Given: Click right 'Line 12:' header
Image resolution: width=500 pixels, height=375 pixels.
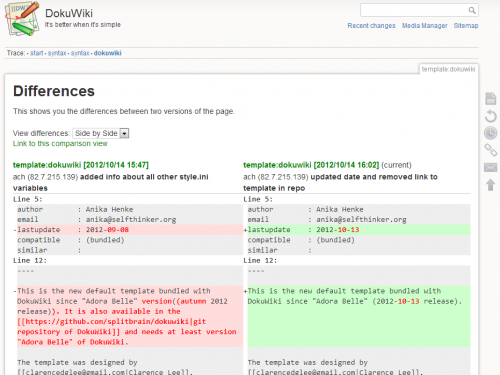Looking at the screenshot, I should [x=260, y=260].
